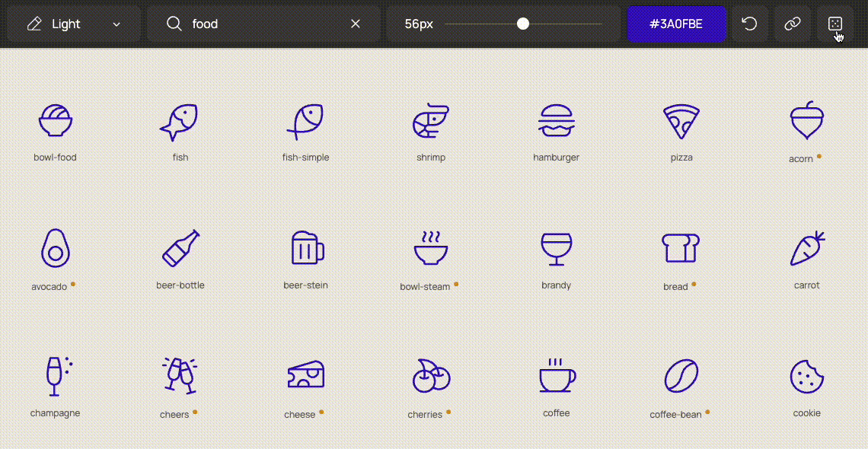Open the Light weight dropdown
Viewport: 868px width, 449px height.
coord(74,24)
